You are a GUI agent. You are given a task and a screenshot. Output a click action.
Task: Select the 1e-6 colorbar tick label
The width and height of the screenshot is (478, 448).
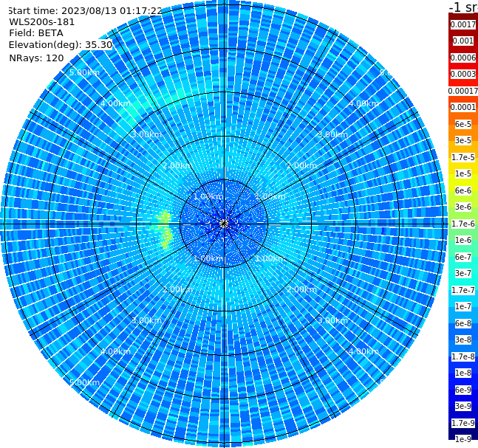[463, 240]
